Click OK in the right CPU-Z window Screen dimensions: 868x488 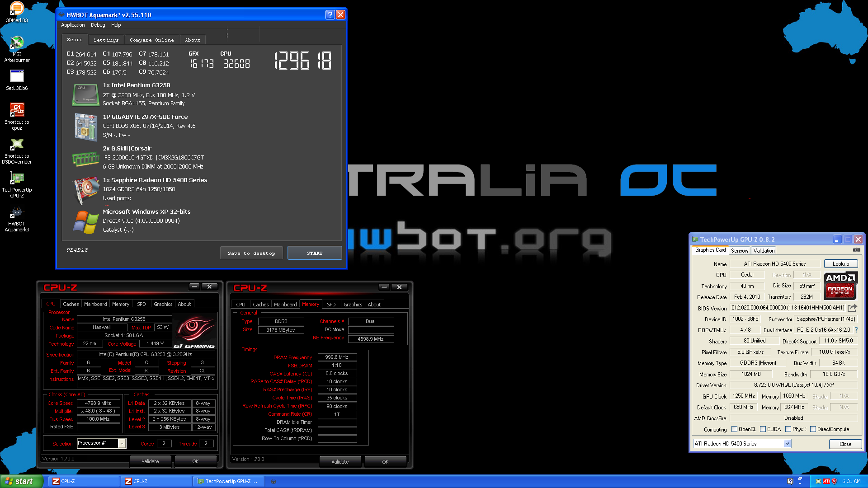[385, 462]
